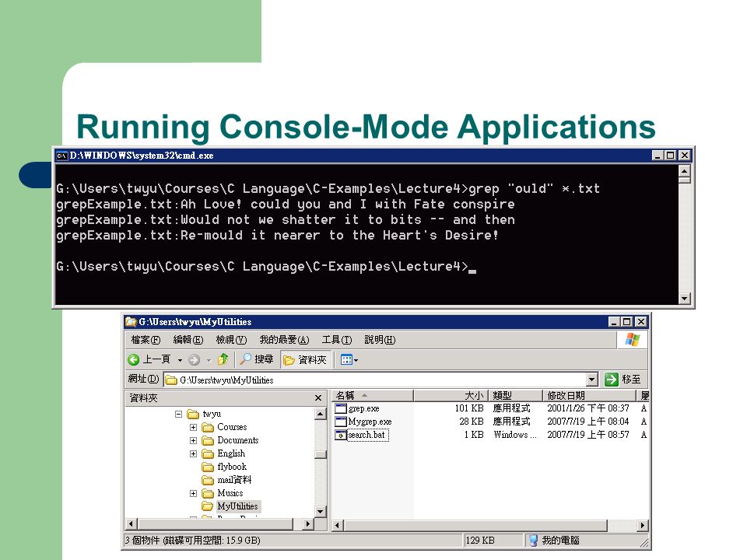Click My Computer (我的電腦) status bar icon
Image resolution: width=747 pixels, height=560 pixels.
coord(533,541)
